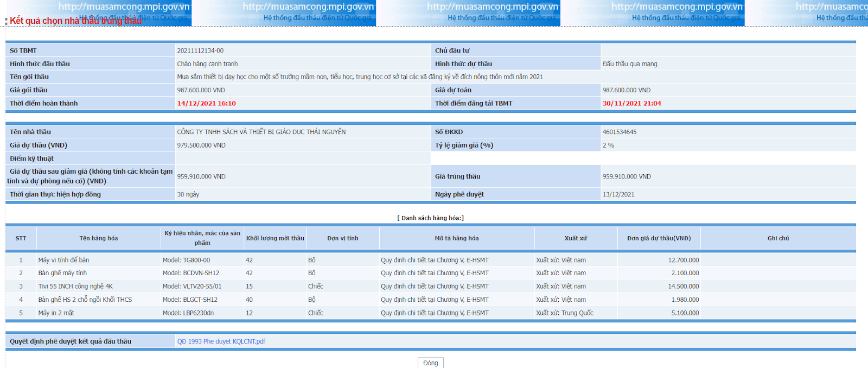Image resolution: width=868 pixels, height=368 pixels.
Task: Click the Tên hàng hóa column header
Action: click(98, 238)
